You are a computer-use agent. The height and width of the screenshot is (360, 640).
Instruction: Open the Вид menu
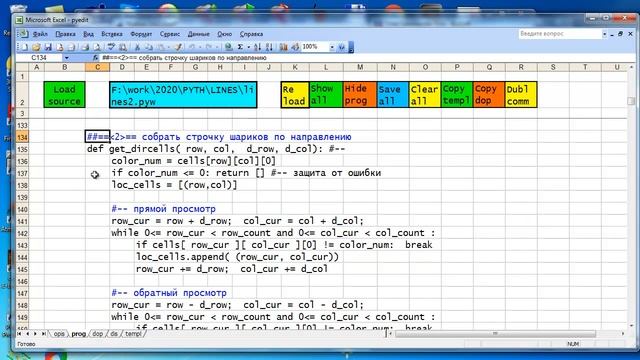[x=88, y=34]
